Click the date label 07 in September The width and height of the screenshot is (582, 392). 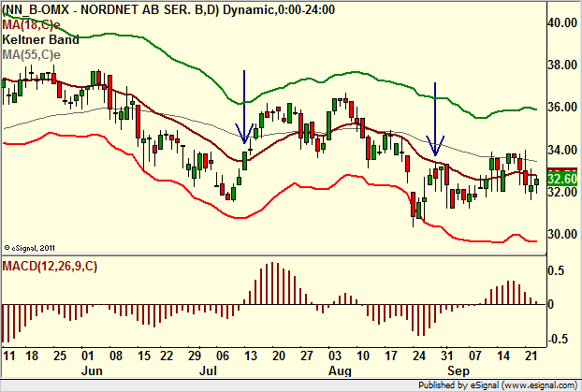coord(475,356)
